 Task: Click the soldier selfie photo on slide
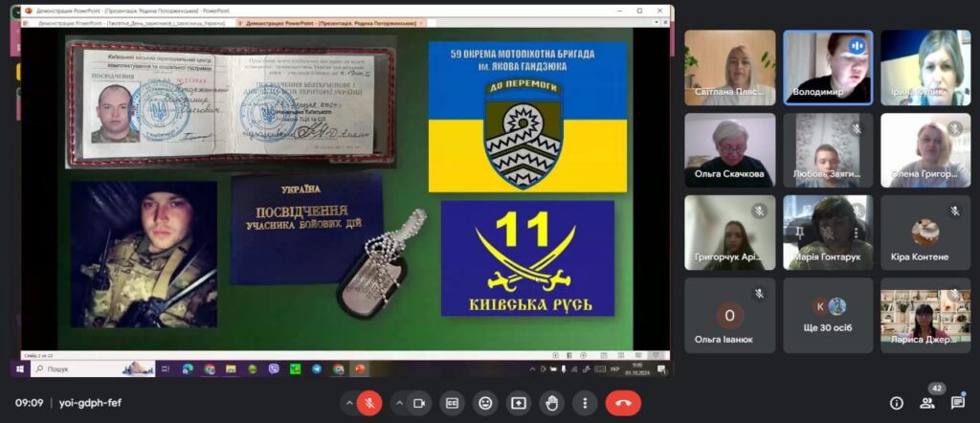pyautogui.click(x=144, y=255)
